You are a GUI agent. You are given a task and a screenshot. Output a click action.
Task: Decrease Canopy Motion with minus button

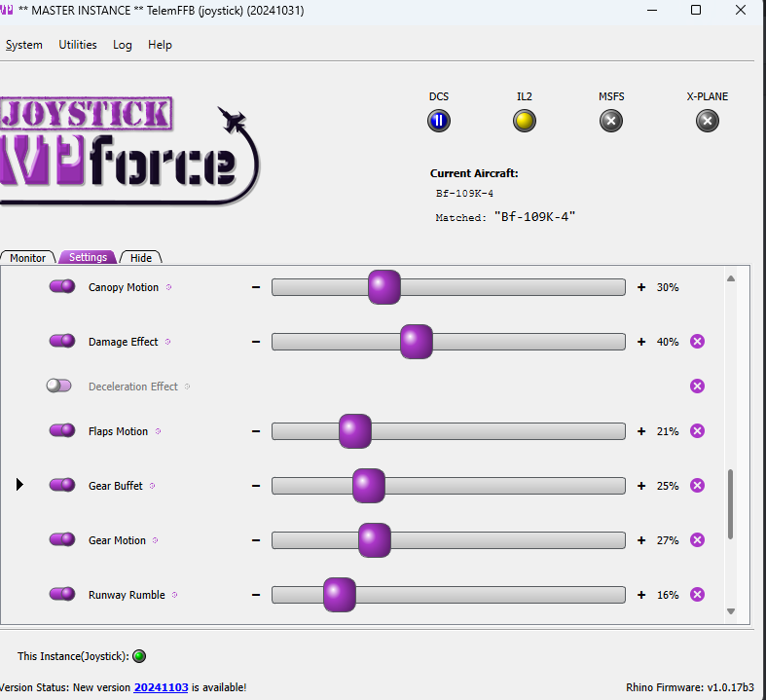(256, 287)
